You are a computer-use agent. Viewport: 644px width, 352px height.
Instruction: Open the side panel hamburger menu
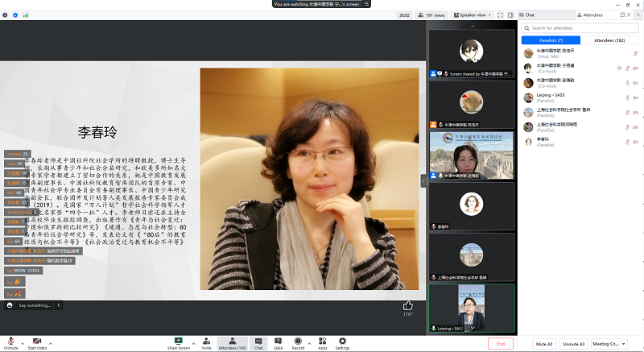click(x=638, y=14)
